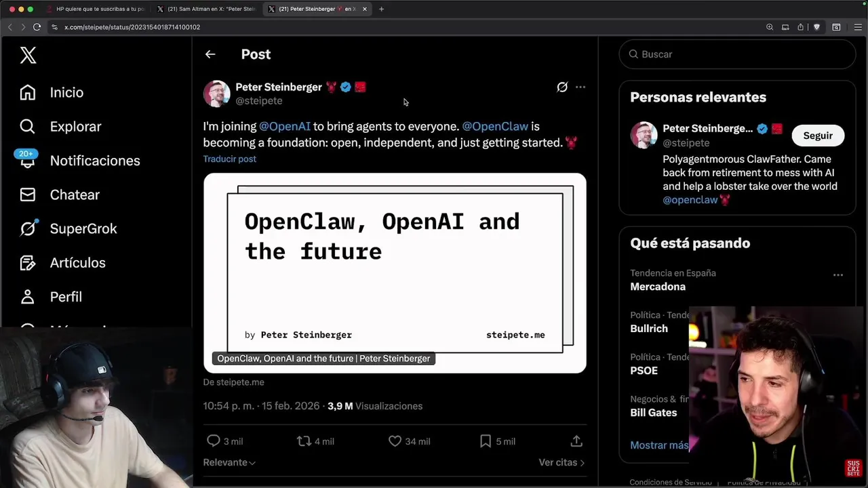Open Chatear envelope icon
Image resolution: width=868 pixels, height=488 pixels.
pyautogui.click(x=27, y=195)
